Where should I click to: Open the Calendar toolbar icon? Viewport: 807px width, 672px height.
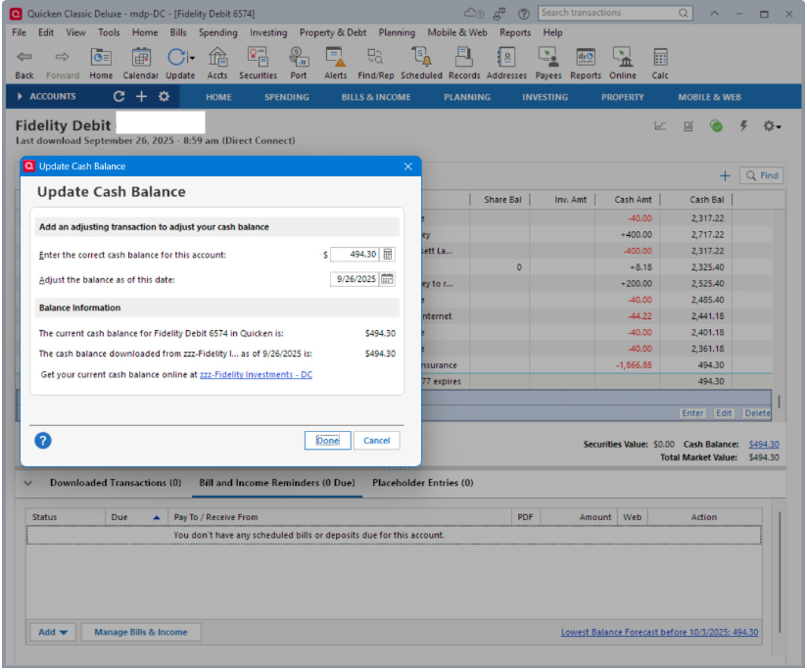[x=140, y=57]
